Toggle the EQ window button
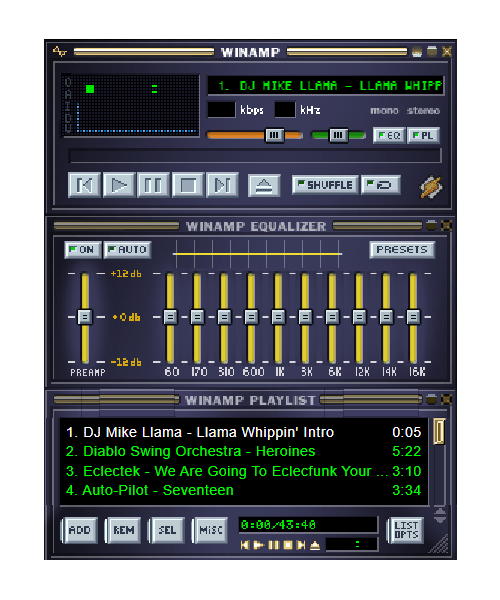The width and height of the screenshot is (500, 600). 389,135
